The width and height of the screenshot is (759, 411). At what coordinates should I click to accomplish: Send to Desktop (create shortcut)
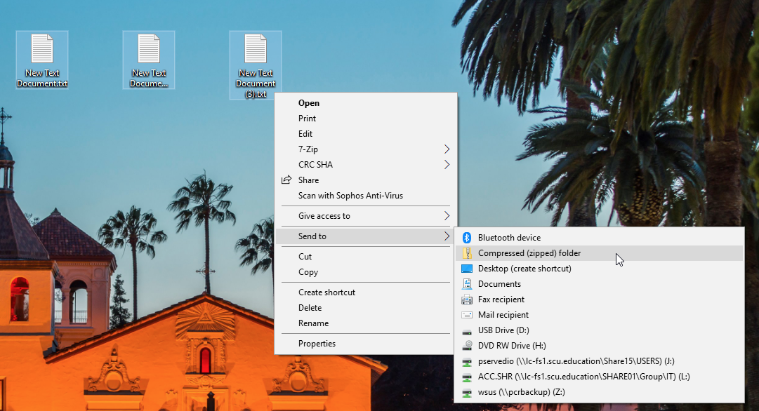tap(599, 269)
